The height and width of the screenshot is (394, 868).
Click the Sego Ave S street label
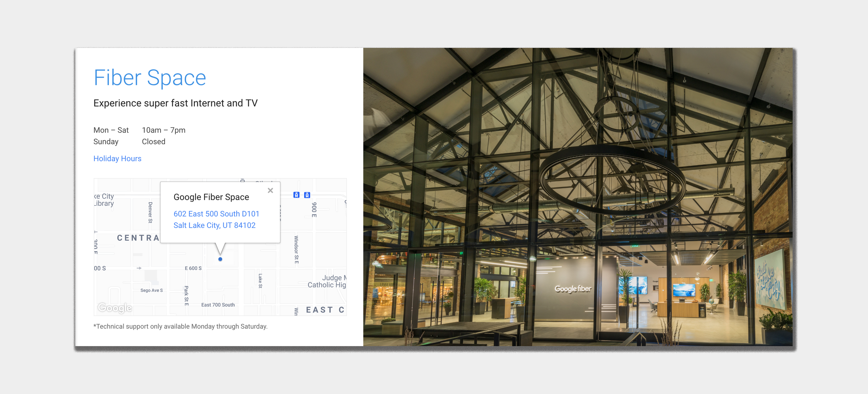tap(151, 290)
